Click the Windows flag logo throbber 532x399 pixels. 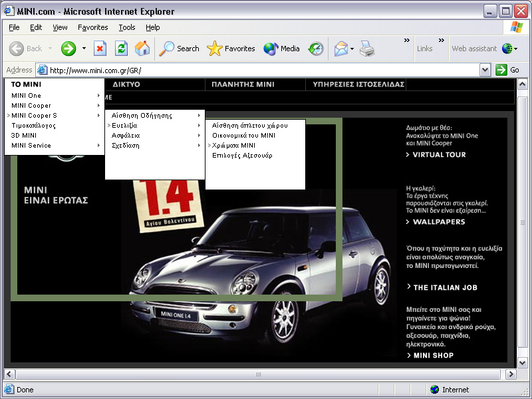tap(517, 27)
